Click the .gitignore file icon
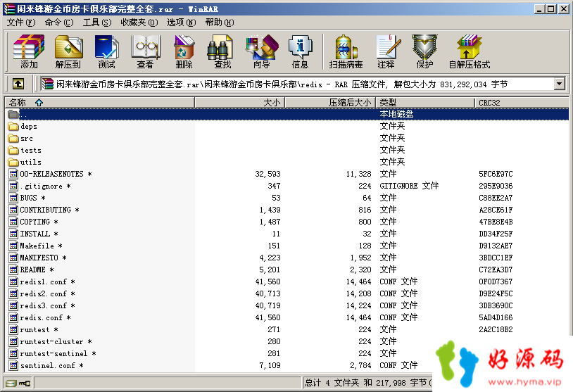This screenshot has height=392, width=573. point(13,186)
